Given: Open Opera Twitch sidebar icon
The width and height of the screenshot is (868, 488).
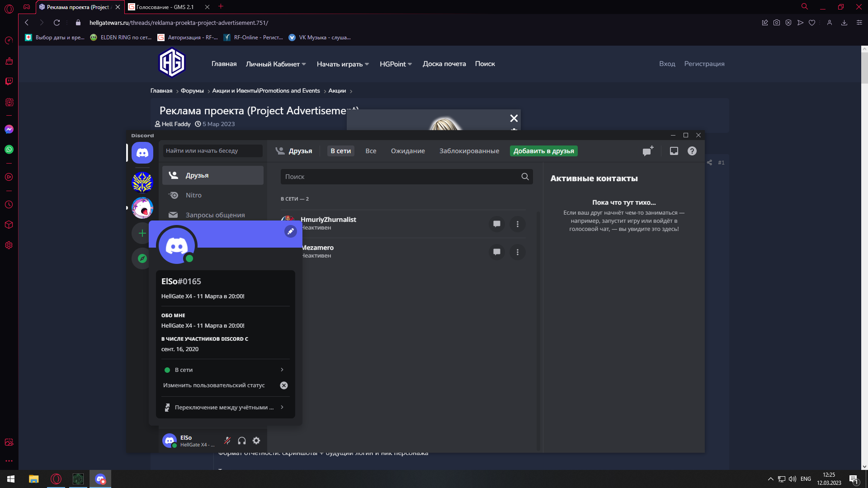Looking at the screenshot, I should [9, 81].
